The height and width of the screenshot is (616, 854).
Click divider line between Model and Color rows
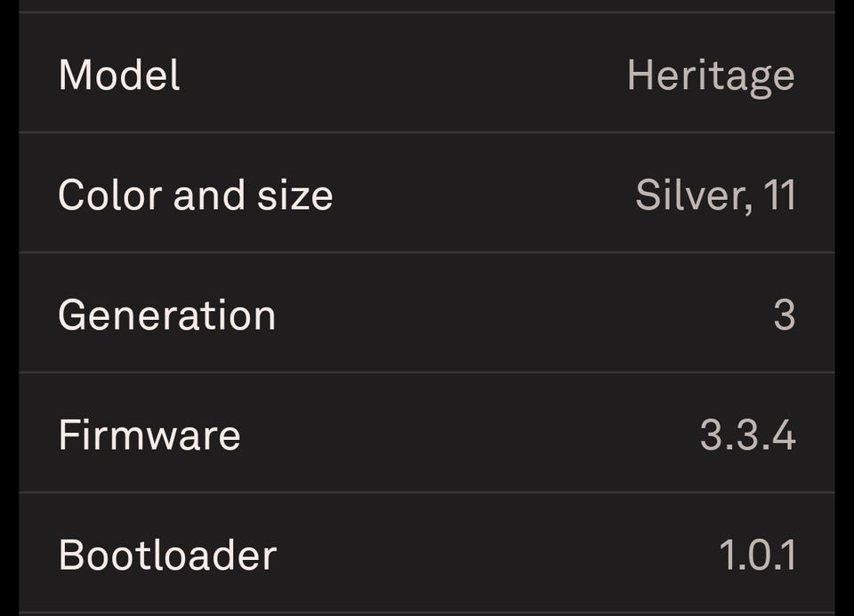tap(427, 132)
